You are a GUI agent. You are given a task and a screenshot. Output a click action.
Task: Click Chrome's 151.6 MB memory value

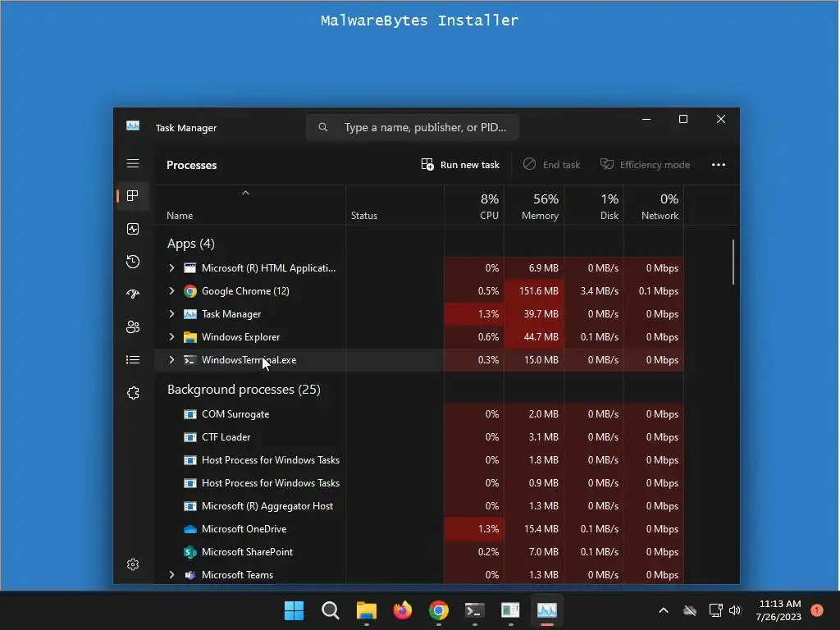pyautogui.click(x=538, y=291)
